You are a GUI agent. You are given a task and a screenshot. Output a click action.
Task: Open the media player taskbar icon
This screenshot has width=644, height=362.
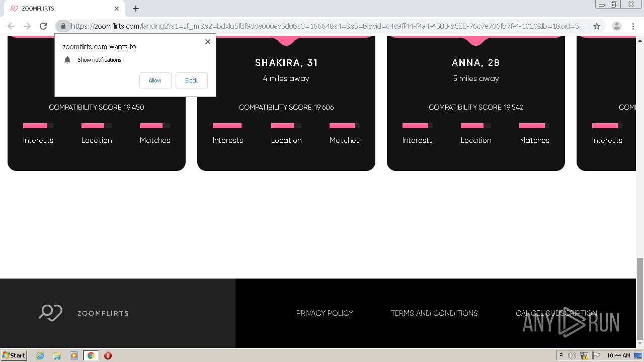coord(74,355)
